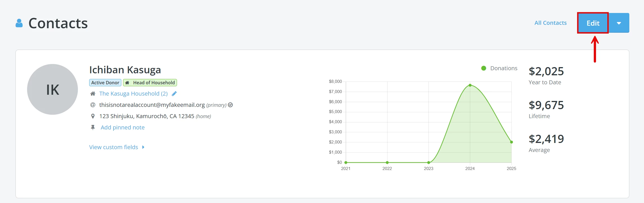Click the address 123 Shinjuku, Kamurochō
Viewport: 644px width, 203px height.
pyautogui.click(x=147, y=116)
